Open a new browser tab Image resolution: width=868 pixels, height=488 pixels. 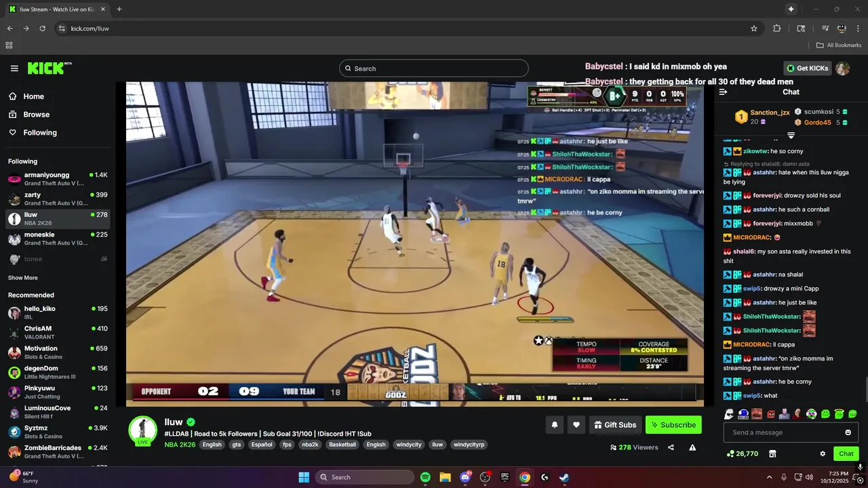(119, 9)
